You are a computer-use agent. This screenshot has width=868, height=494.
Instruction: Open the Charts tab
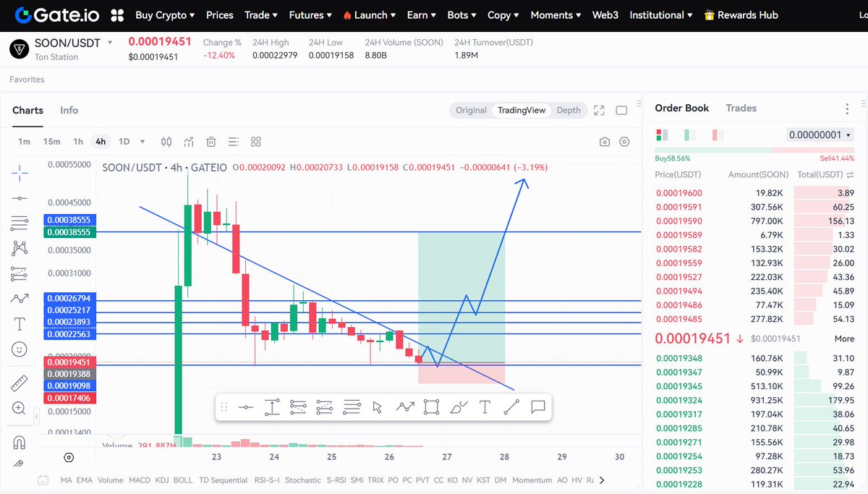27,110
